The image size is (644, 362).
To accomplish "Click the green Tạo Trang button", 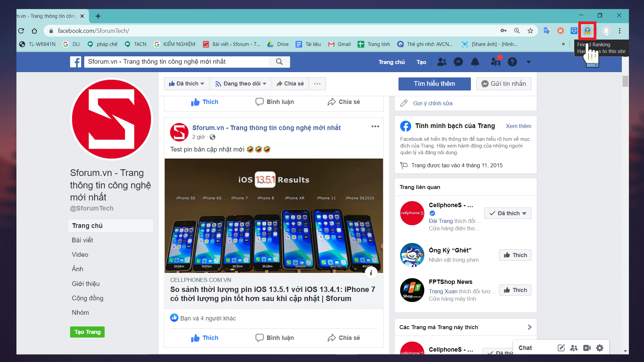I will [87, 332].
